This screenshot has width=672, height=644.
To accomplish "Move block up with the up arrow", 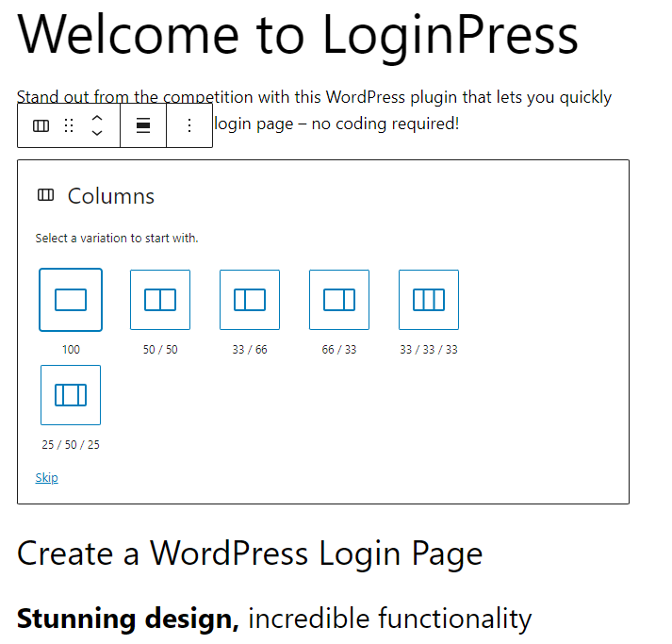I will coord(97,119).
